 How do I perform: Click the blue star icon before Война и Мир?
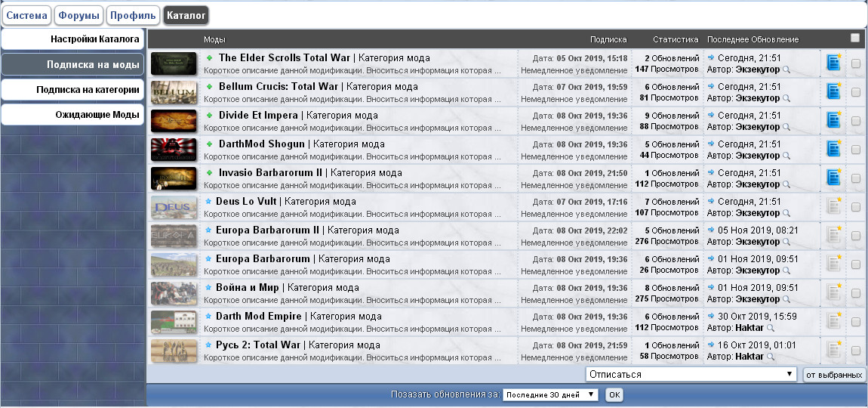(208, 288)
